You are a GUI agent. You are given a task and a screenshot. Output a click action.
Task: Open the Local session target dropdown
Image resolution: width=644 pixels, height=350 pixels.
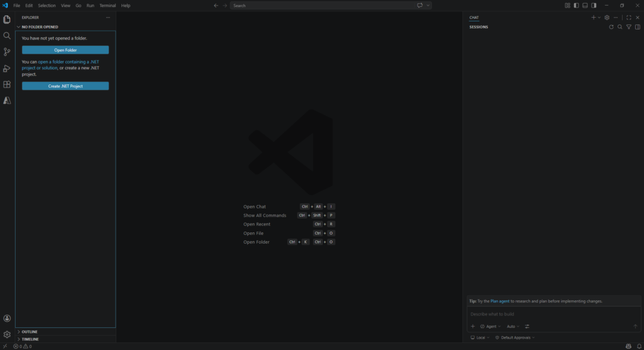click(x=480, y=337)
